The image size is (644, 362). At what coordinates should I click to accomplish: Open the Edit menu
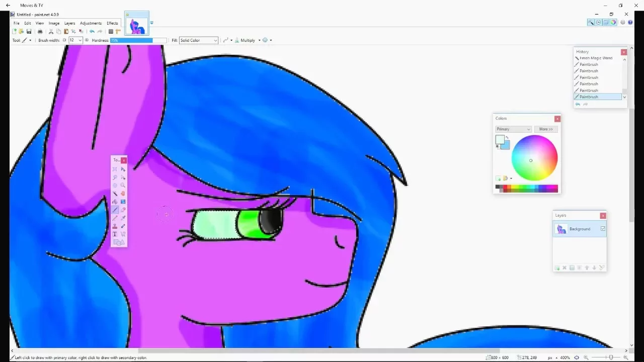point(28,23)
